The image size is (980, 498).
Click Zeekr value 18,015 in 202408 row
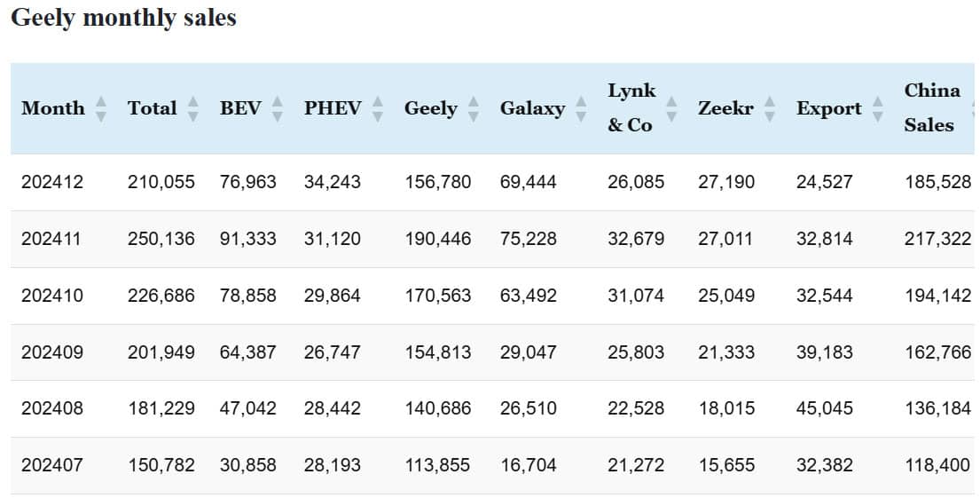725,409
